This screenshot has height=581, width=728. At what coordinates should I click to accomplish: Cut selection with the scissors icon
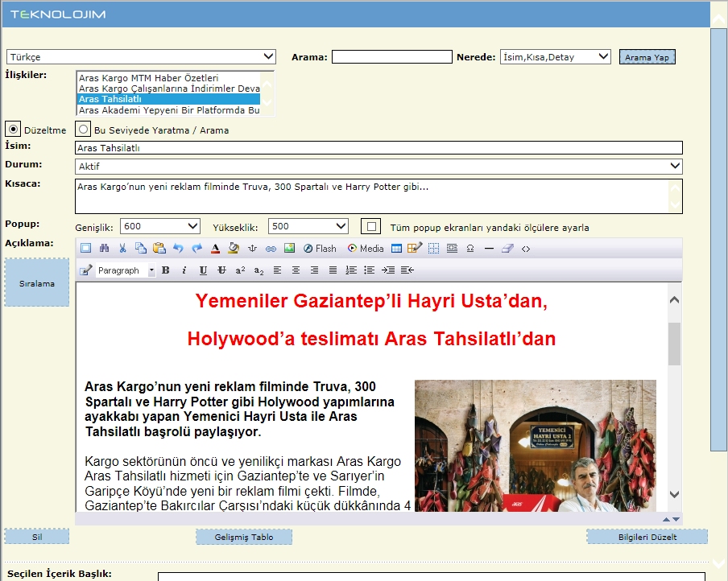[122, 249]
